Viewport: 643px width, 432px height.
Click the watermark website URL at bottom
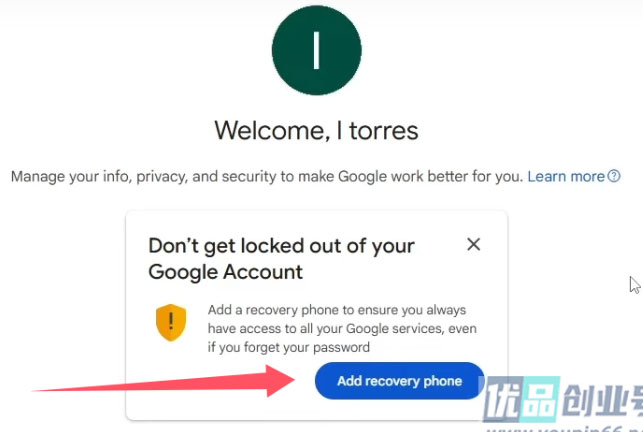point(564,429)
